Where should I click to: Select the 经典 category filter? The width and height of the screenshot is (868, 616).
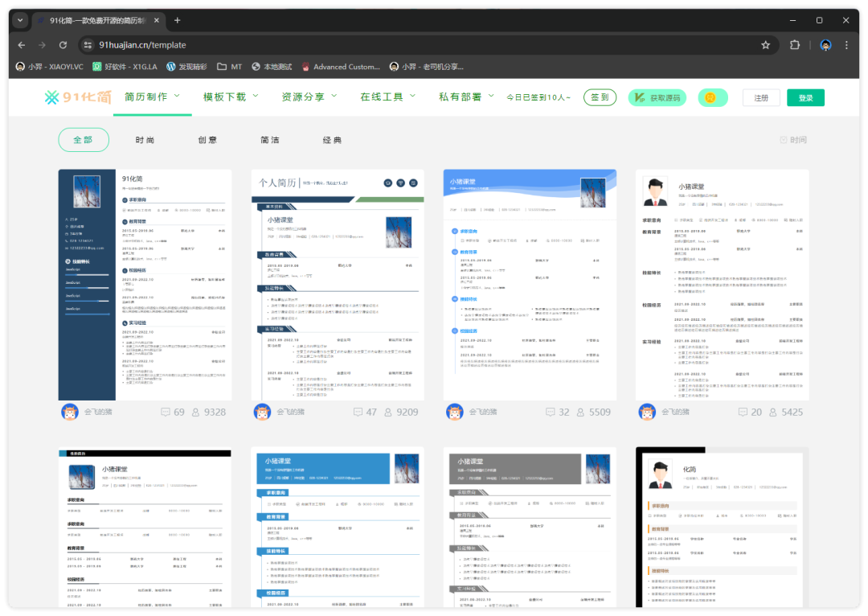click(333, 140)
